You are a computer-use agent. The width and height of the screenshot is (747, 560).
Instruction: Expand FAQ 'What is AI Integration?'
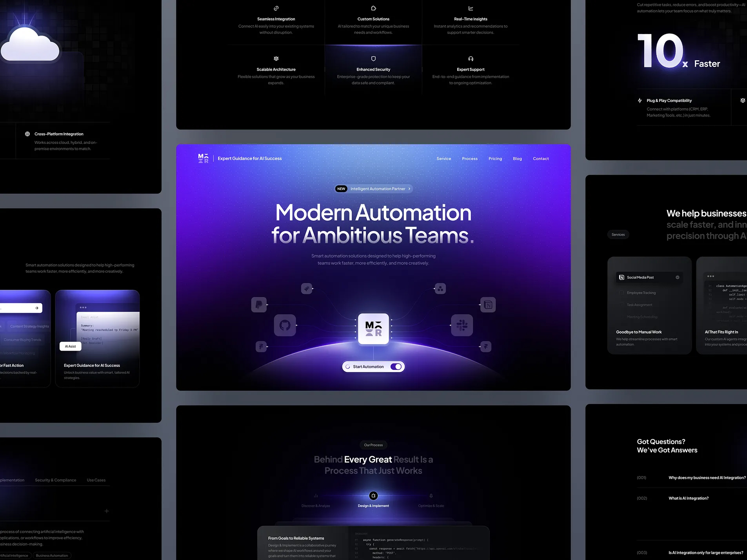click(x=688, y=498)
